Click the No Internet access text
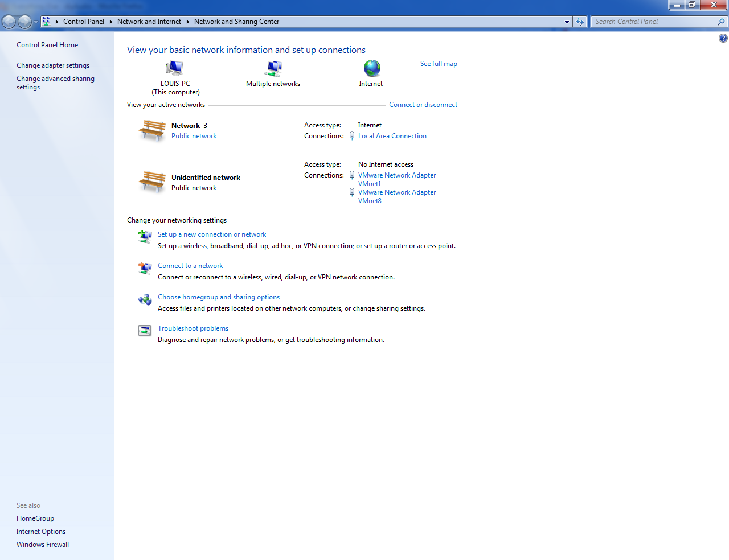Screen dimensions: 729x560 [386, 164]
